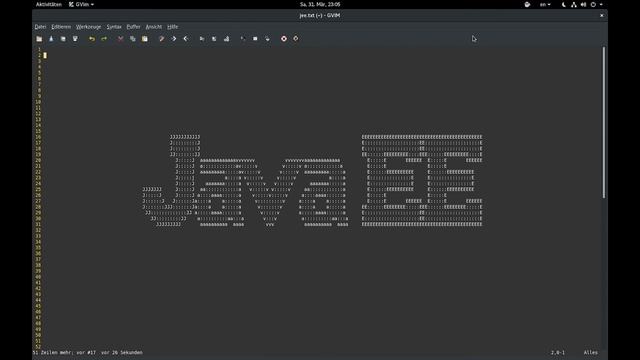Click the network status icon
This screenshot has width=640, height=360.
point(573,4)
